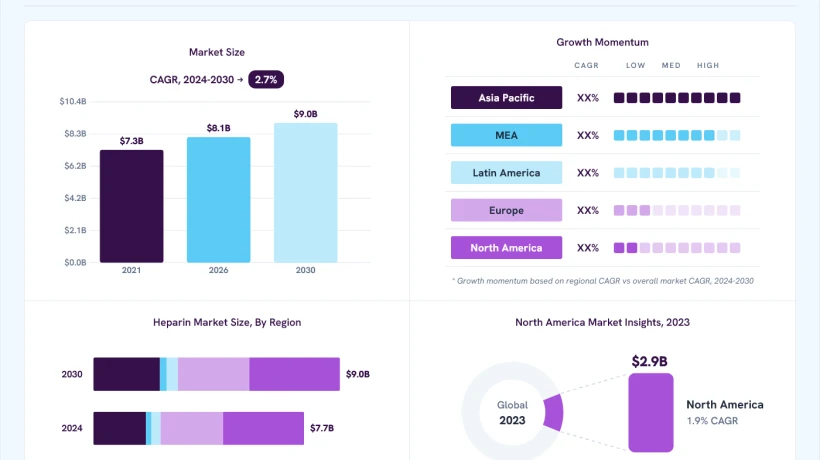The height and width of the screenshot is (460, 820).
Task: Click the purple donut chart slice
Action: pyautogui.click(x=554, y=412)
